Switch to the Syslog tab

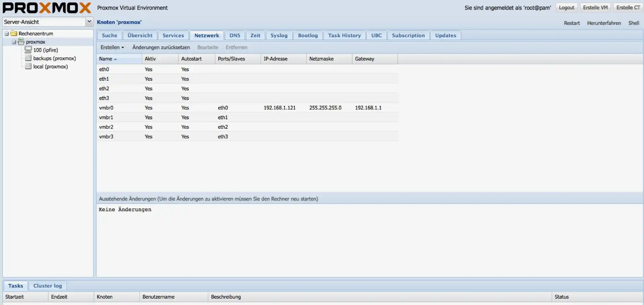279,35
